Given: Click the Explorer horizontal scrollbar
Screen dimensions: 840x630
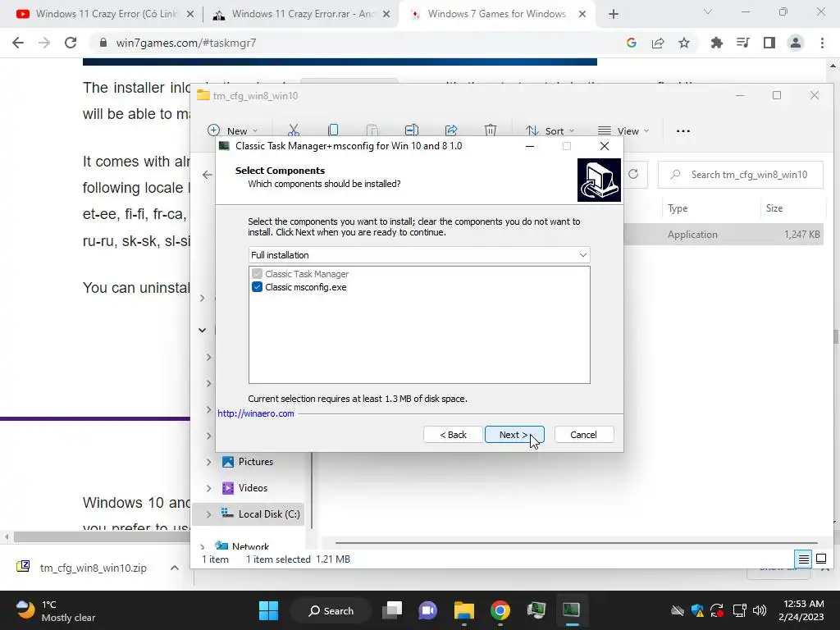Looking at the screenshot, I should click(576, 543).
